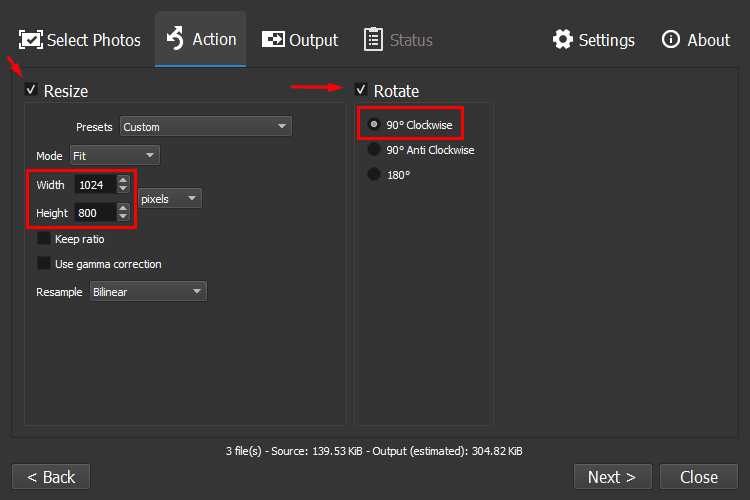Open the Status tab label
The height and width of the screenshot is (500, 750).
click(411, 40)
